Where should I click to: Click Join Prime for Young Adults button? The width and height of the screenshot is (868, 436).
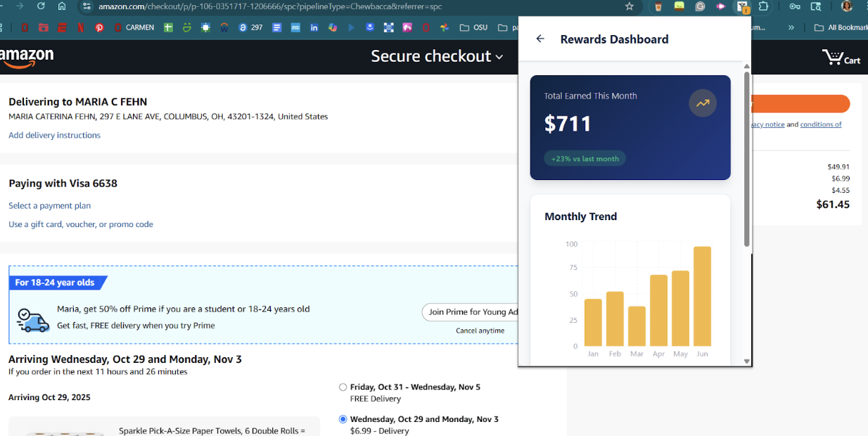coord(470,312)
